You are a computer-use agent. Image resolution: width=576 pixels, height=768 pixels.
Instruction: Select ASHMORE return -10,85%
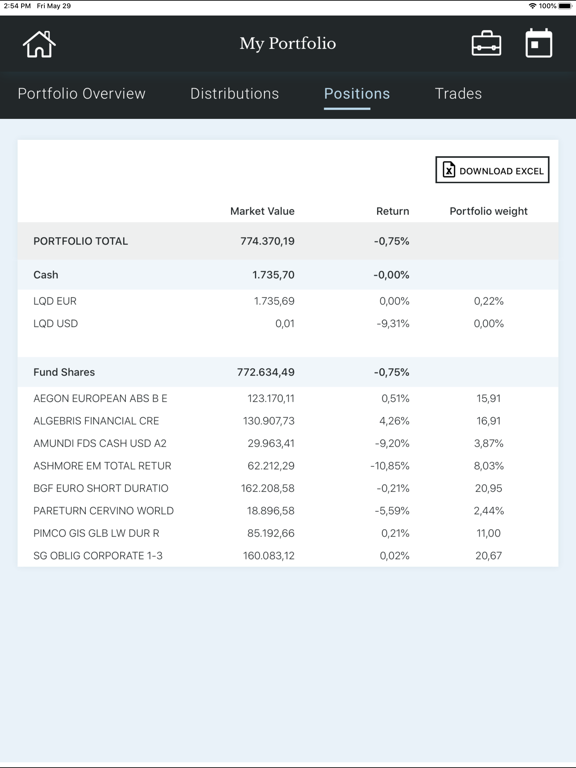click(x=390, y=466)
